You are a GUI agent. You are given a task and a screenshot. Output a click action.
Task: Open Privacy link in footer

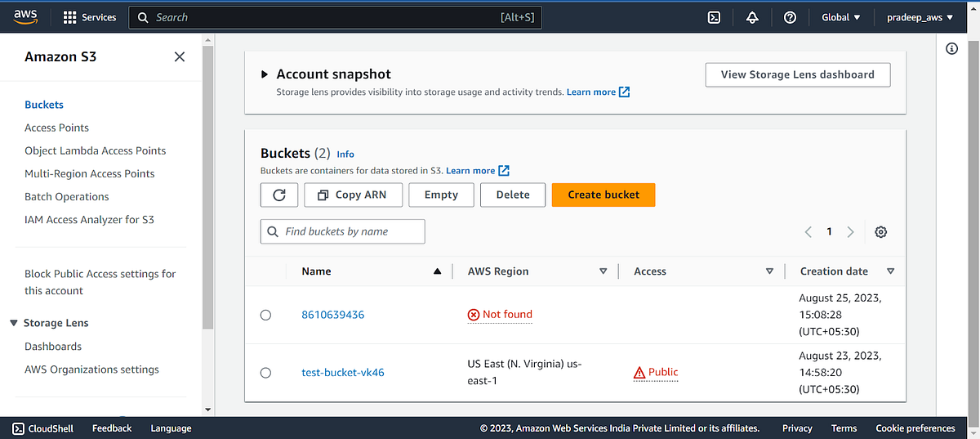click(797, 428)
